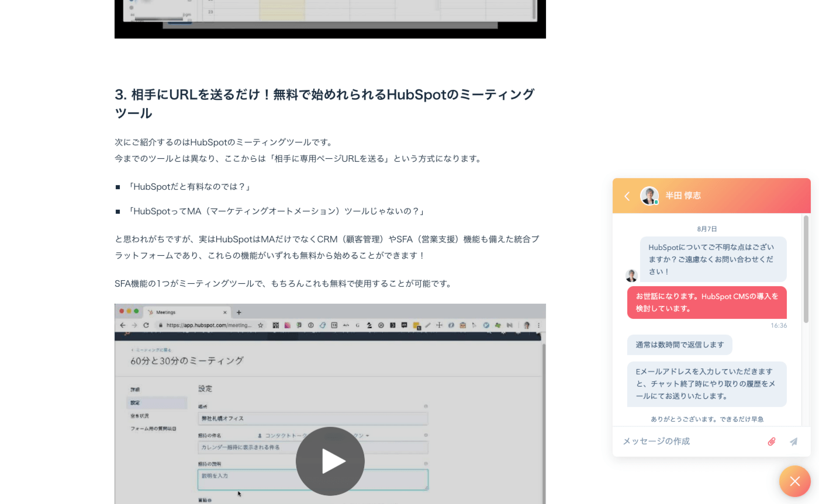
Task: Click the chat conversation scrollbar
Action: coord(806,269)
